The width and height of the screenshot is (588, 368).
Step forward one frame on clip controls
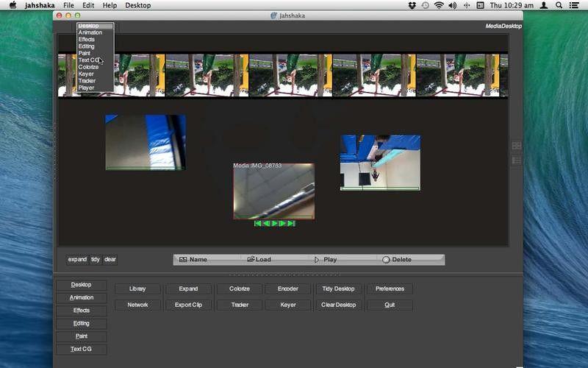(283, 224)
